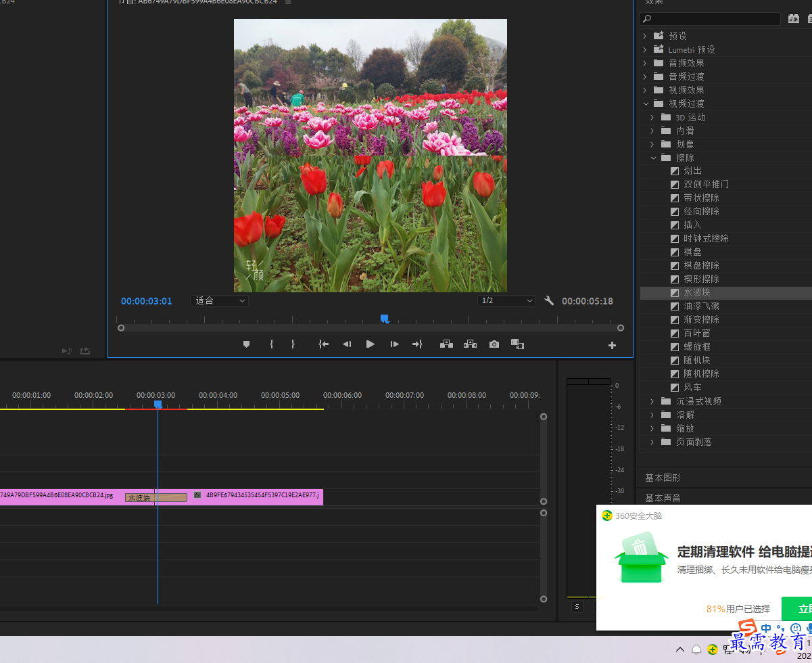Image resolution: width=812 pixels, height=663 pixels.
Task: Open Program Monitor wrench settings
Action: pos(549,300)
